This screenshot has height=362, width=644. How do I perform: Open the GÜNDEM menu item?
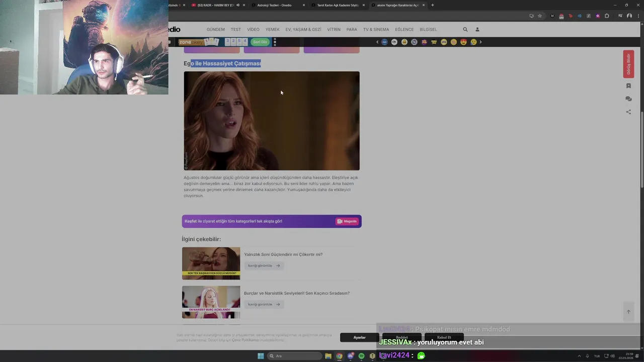(x=215, y=30)
